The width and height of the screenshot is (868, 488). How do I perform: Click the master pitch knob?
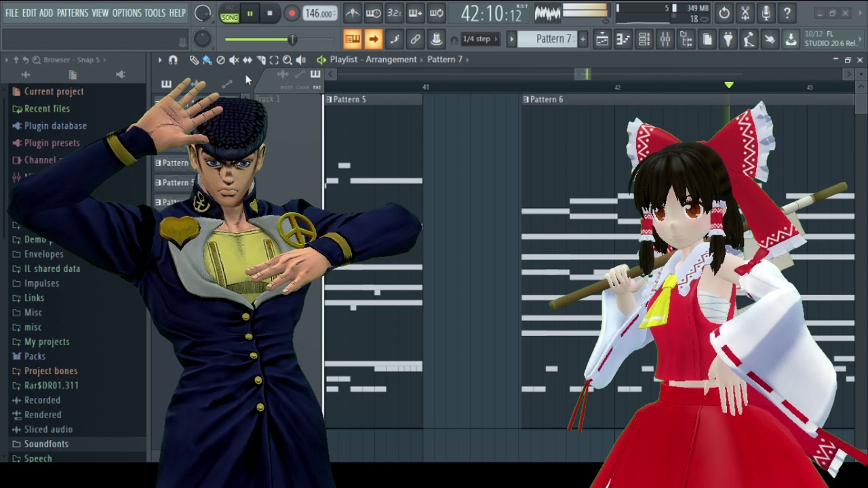pos(202,39)
